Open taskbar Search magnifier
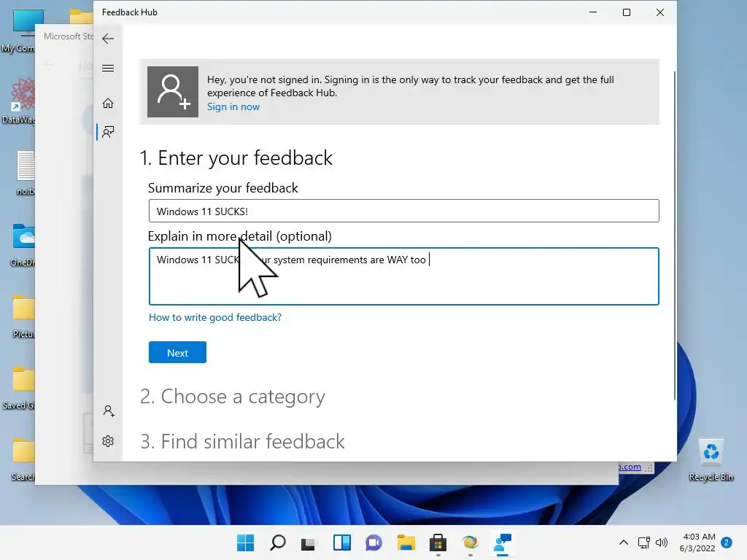 point(278,542)
